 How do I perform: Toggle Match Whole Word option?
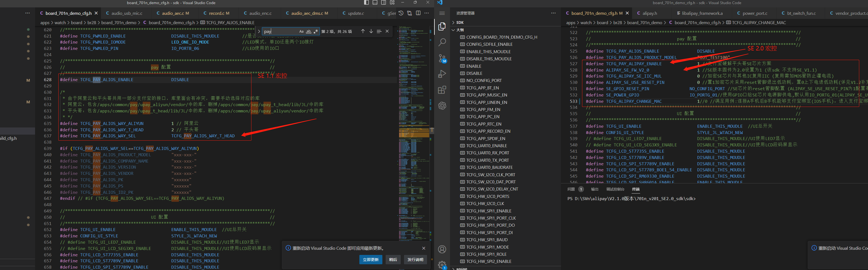(x=308, y=31)
